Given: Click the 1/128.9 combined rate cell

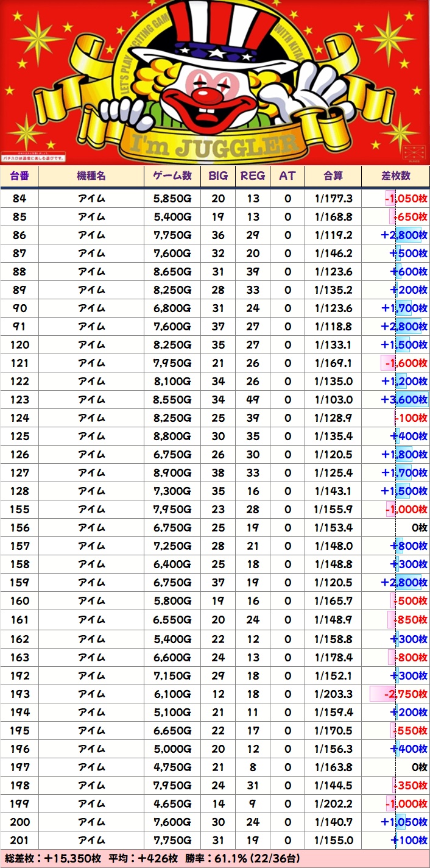Looking at the screenshot, I should [x=333, y=418].
